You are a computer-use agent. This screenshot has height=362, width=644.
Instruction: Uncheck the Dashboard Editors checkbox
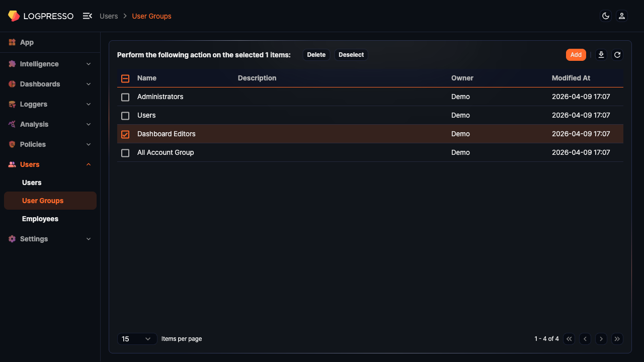tap(125, 134)
